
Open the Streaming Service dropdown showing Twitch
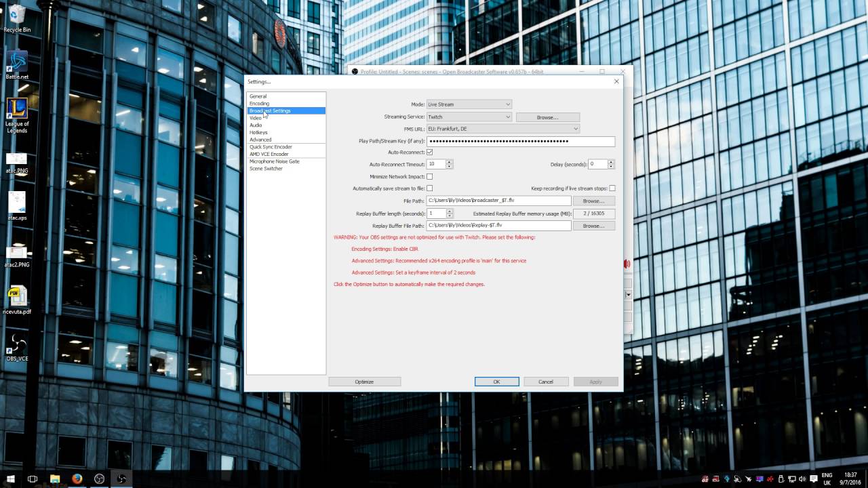[469, 117]
